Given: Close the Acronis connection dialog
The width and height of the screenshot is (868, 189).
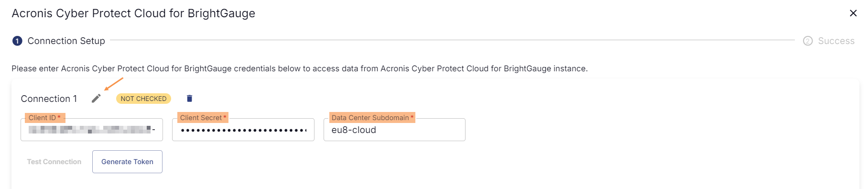Looking at the screenshot, I should click(x=853, y=13).
